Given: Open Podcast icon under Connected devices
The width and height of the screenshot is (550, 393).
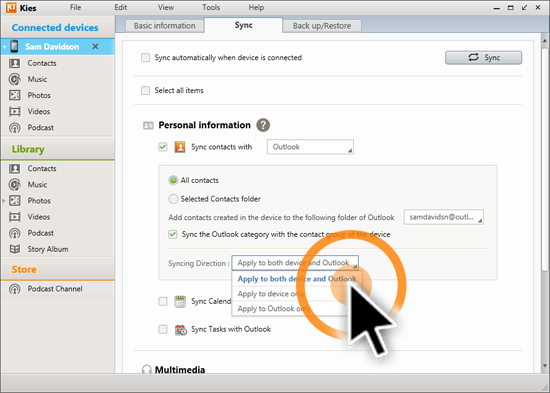Looking at the screenshot, I should click(x=14, y=128).
